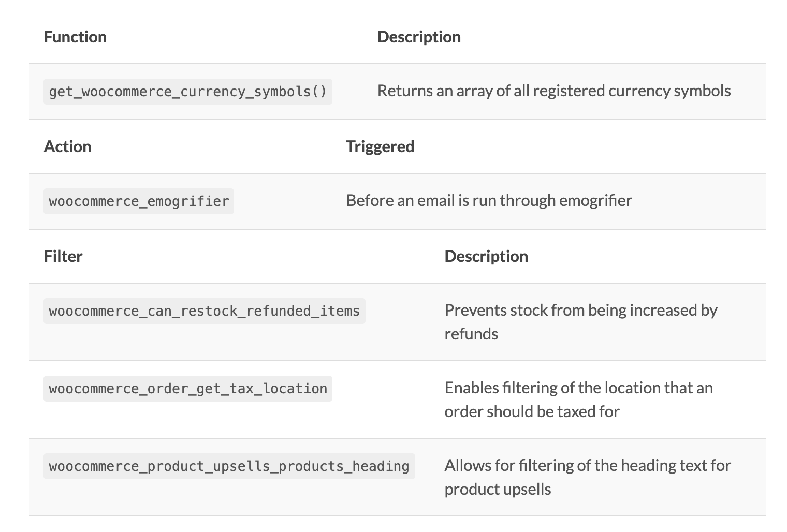This screenshot has height=532, width=787.
Task: Select the woocommerce_emogrifier code snippet
Action: [139, 201]
